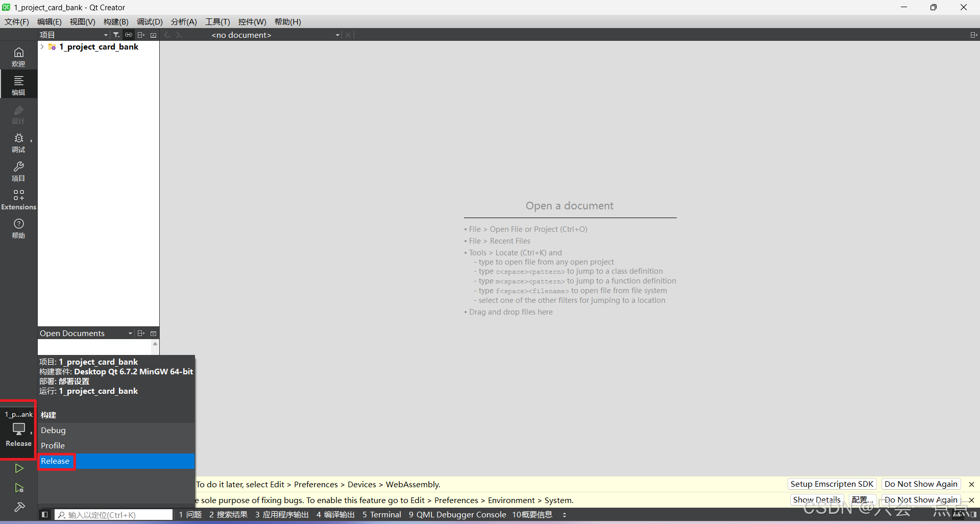Close the WebAssembly info bar
Screen dimensions: 980x524
pyautogui.click(x=972, y=484)
